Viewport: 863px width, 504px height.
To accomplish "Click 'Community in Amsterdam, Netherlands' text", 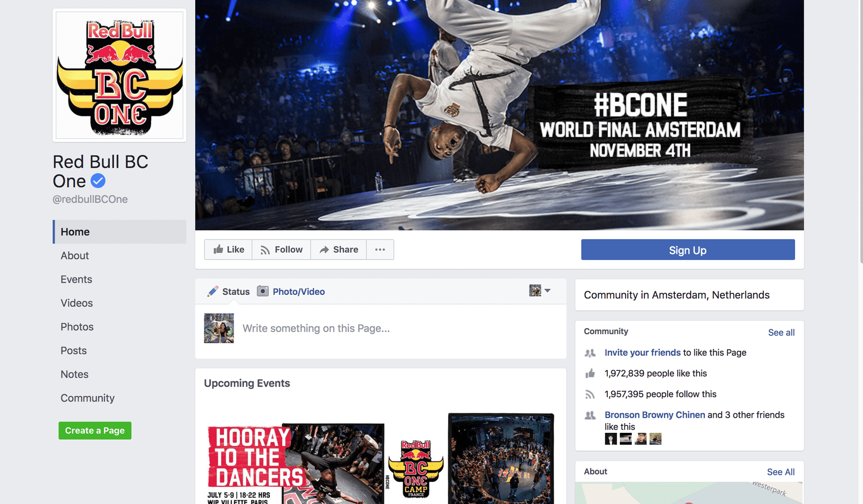I will coord(677,295).
